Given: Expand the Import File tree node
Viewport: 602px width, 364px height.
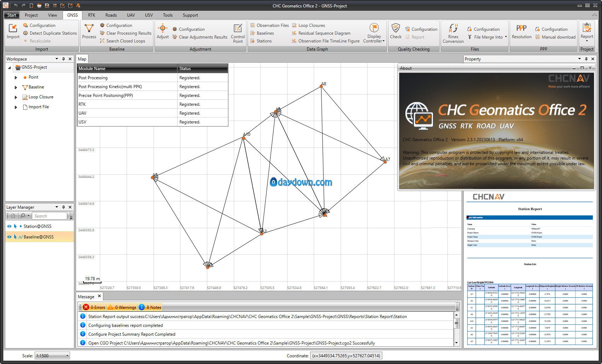Looking at the screenshot, I should (16, 107).
